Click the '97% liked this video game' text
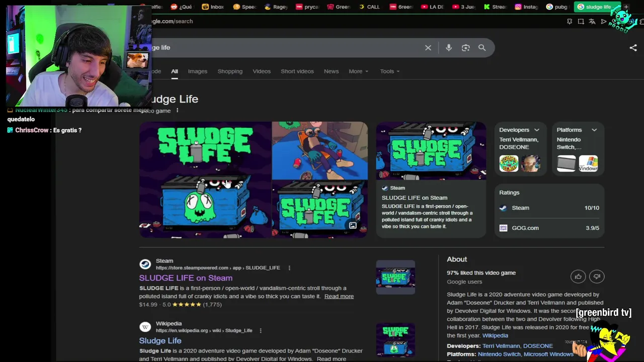 (481, 273)
